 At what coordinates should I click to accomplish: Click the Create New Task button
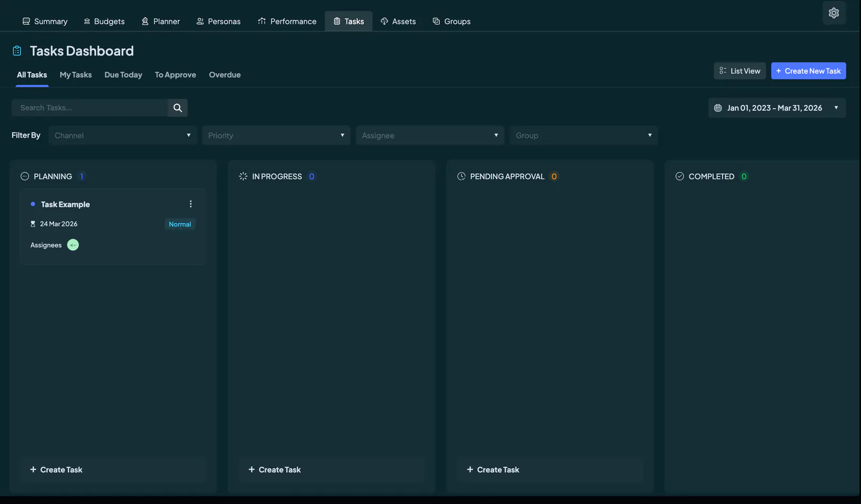tap(808, 71)
